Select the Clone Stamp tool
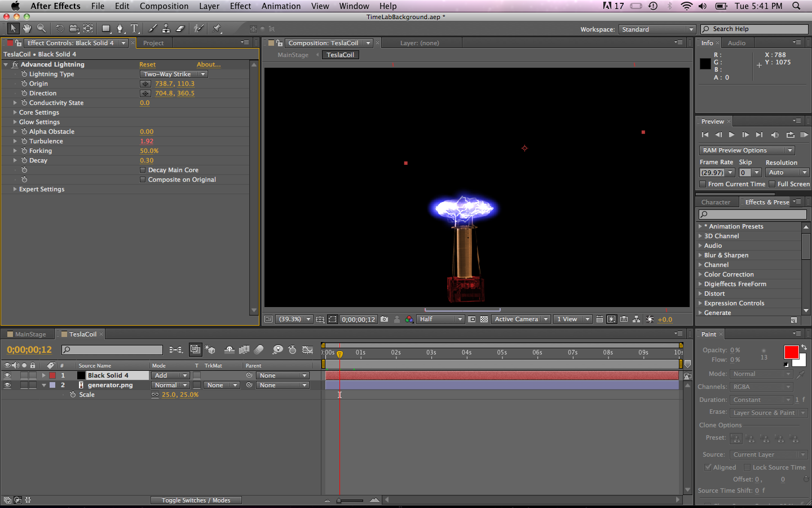 click(x=166, y=28)
